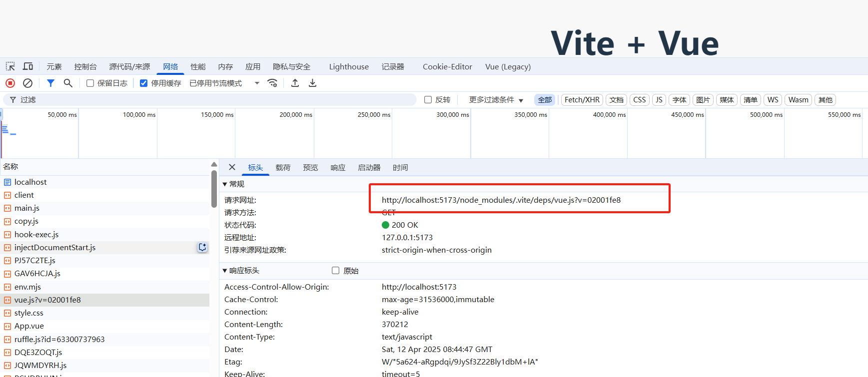This screenshot has height=377, width=868.
Task: Open the 源代码/来源 sources tab
Action: pyautogui.click(x=129, y=66)
